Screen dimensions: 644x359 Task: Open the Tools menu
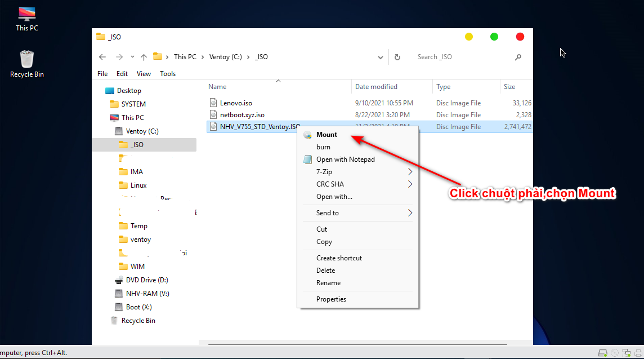click(x=168, y=74)
